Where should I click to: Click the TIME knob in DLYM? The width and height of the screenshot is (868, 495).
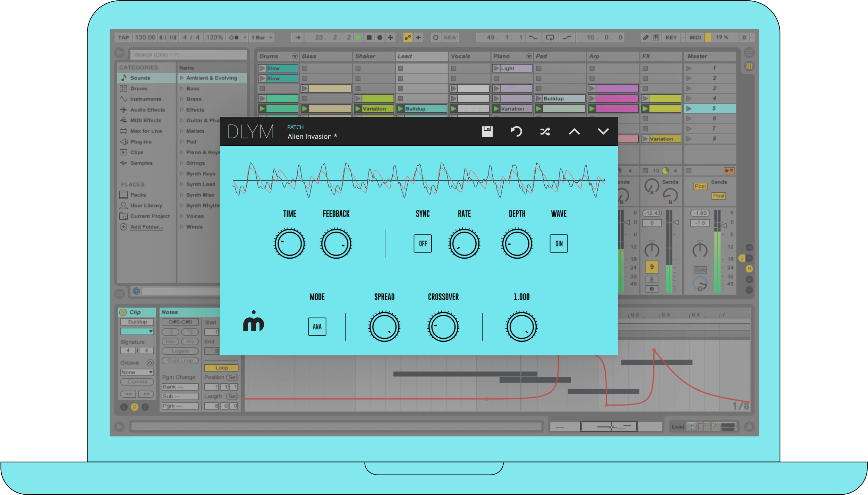click(x=289, y=243)
